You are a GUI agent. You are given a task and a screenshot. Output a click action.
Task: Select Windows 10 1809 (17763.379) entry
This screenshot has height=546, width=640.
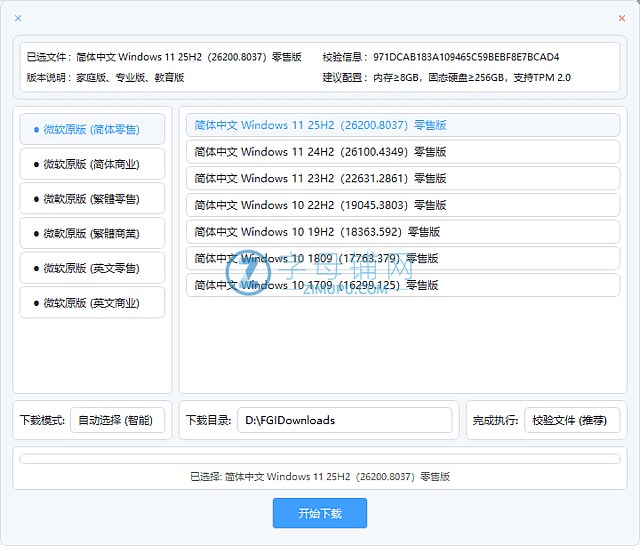(x=402, y=258)
